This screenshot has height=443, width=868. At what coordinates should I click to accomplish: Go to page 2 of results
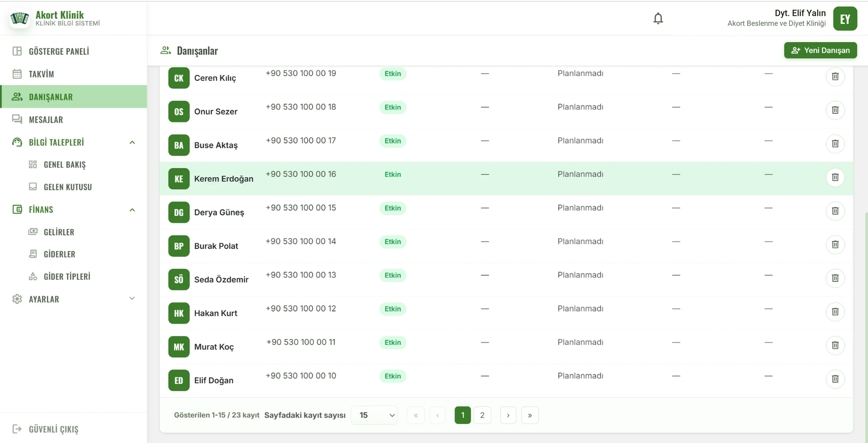(x=482, y=415)
